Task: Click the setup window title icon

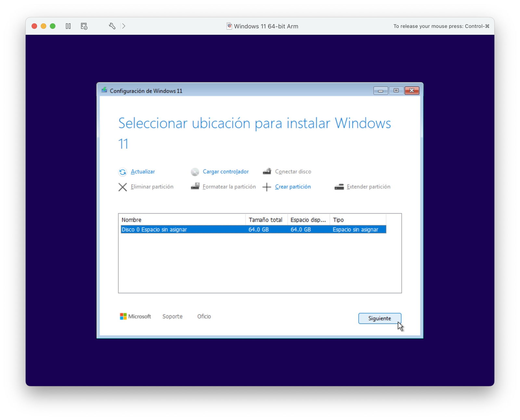Action: pos(104,90)
